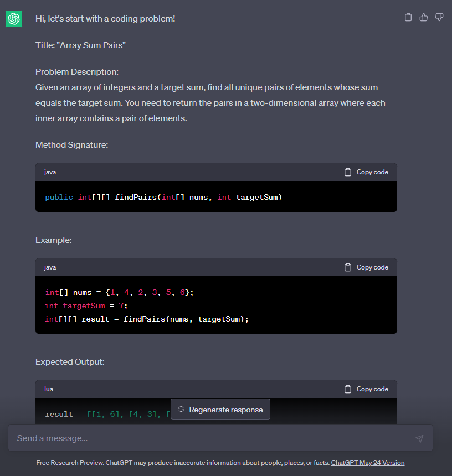Screen dimensions: 452x476
Task: Click Copy code on the example java block
Action: pyautogui.click(x=372, y=267)
